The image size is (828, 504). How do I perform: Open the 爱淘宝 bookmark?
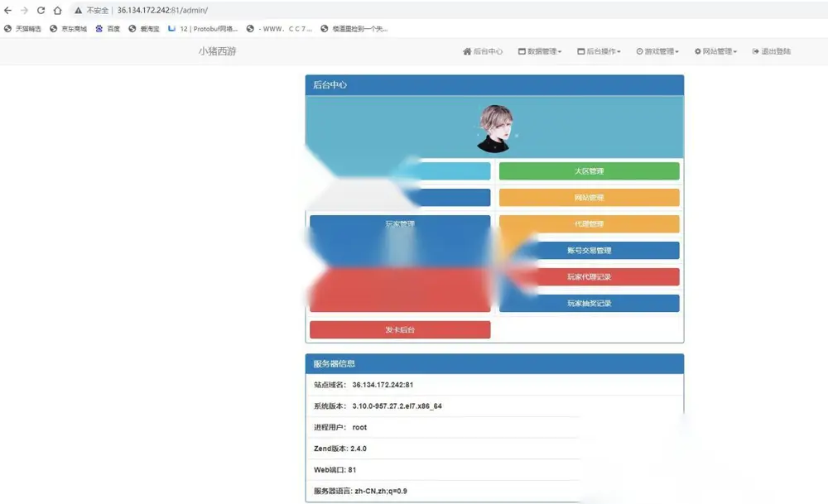[x=143, y=28]
